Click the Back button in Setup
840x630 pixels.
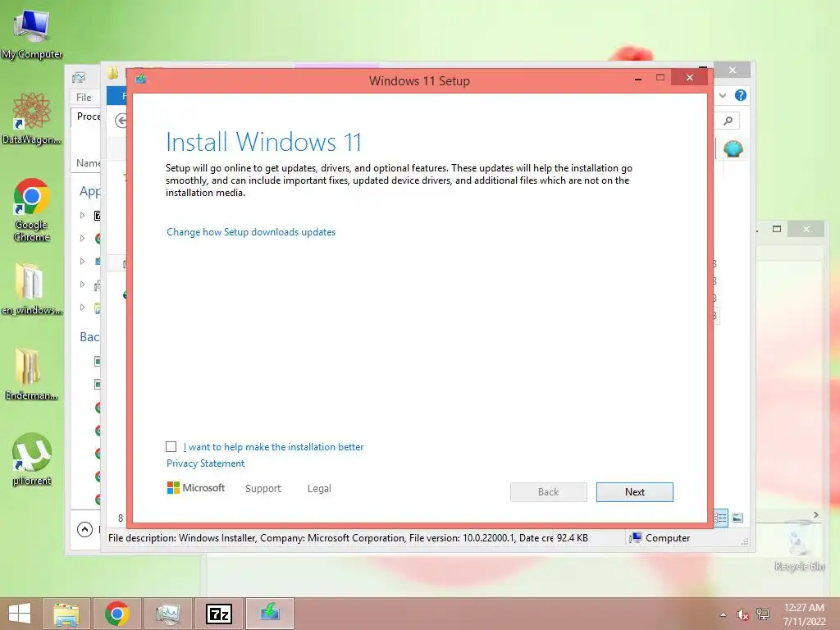549,492
